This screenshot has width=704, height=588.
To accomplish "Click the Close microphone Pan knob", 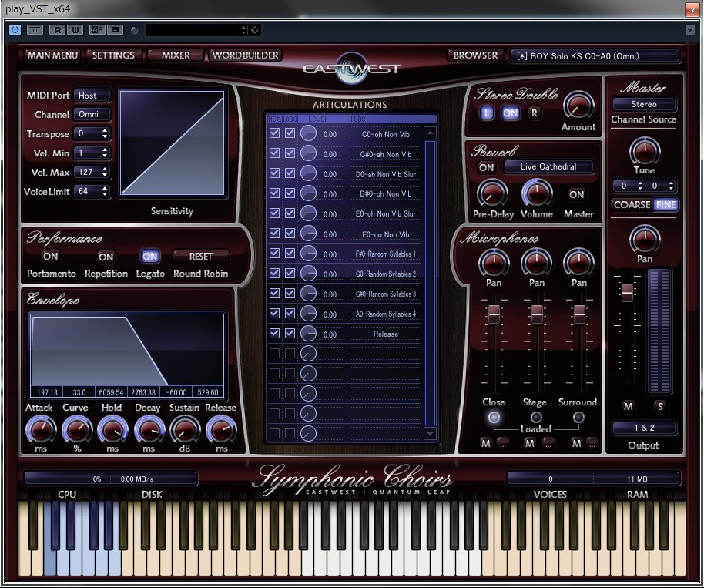I will coord(494,262).
